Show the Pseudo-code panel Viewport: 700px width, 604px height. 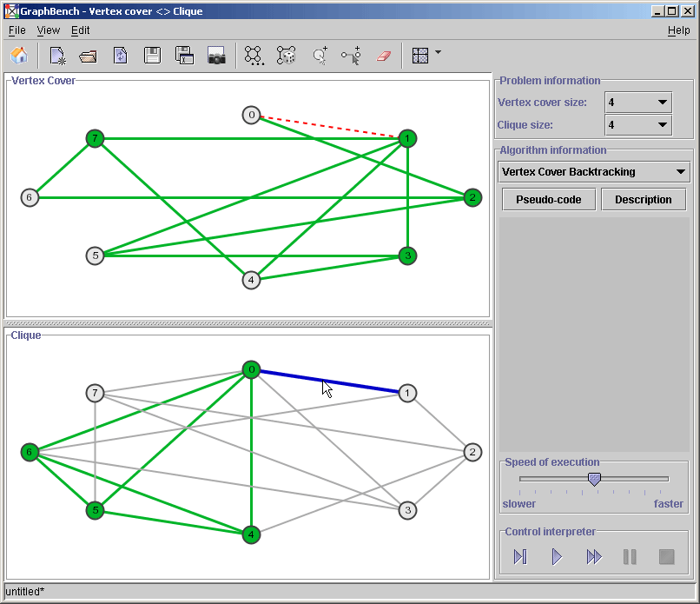549,200
